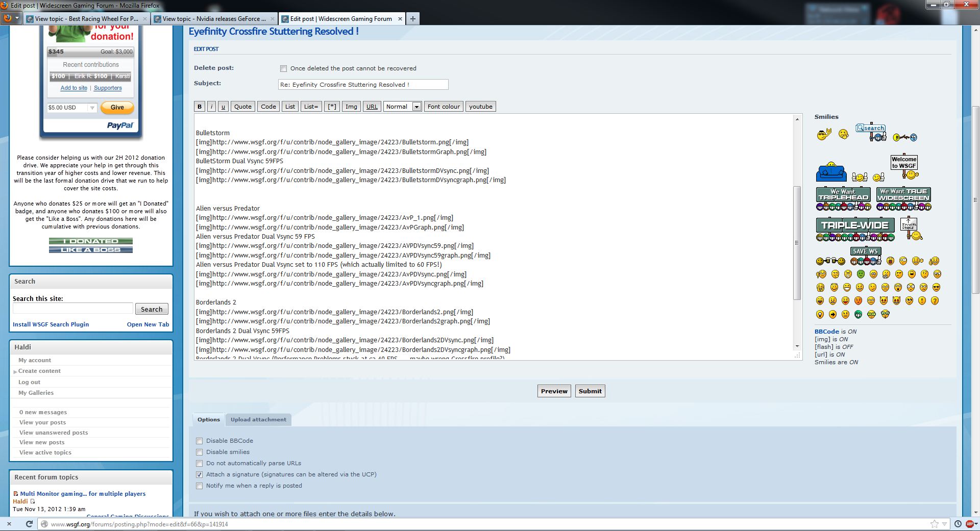The height and width of the screenshot is (531, 980).
Task: Select the Edit post browser tab
Action: tap(342, 19)
